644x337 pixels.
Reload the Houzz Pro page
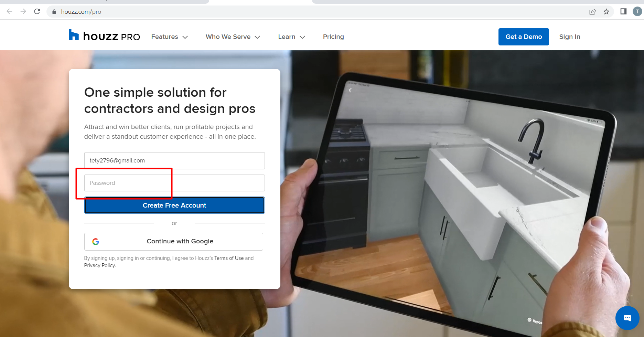pyautogui.click(x=37, y=11)
